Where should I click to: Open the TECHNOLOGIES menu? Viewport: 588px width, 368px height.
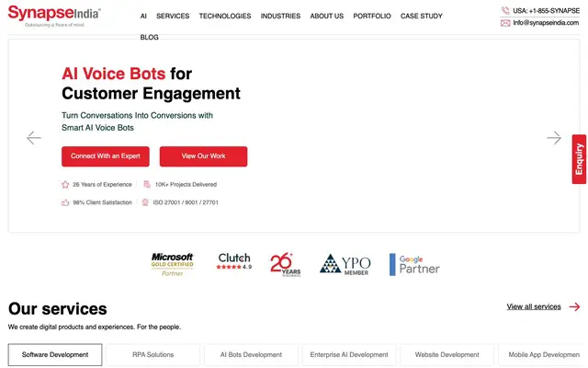225,17
